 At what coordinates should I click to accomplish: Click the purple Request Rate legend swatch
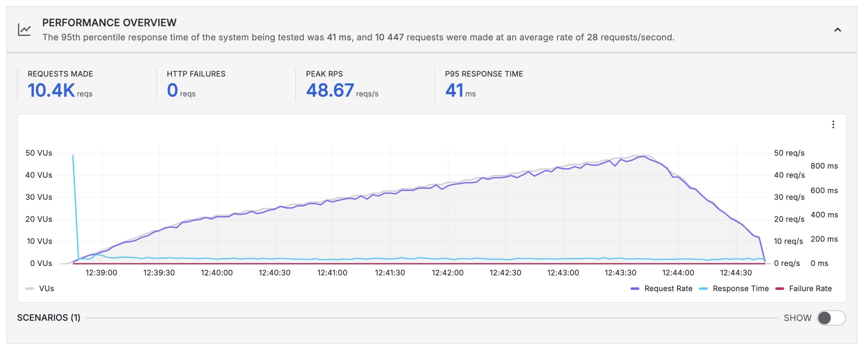[x=635, y=289]
